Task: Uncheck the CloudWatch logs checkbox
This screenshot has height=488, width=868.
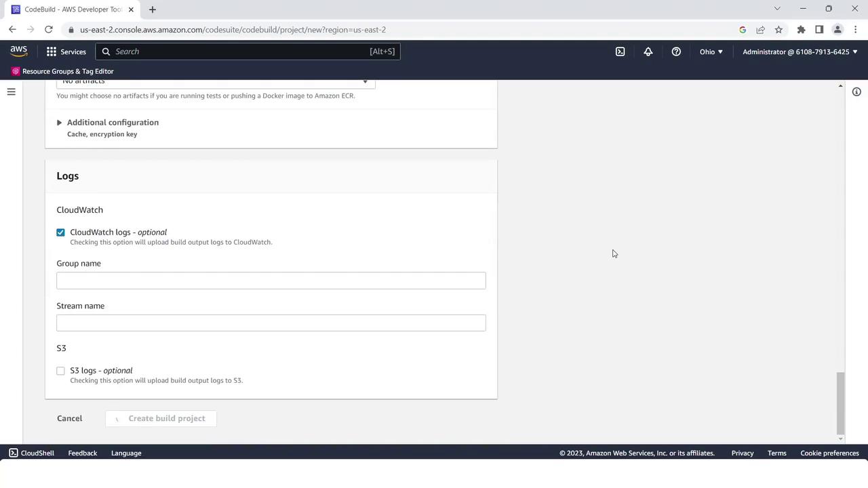Action: [60, 232]
